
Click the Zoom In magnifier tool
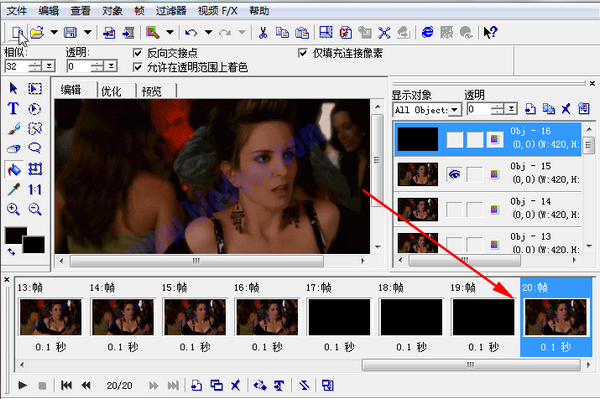(x=13, y=209)
